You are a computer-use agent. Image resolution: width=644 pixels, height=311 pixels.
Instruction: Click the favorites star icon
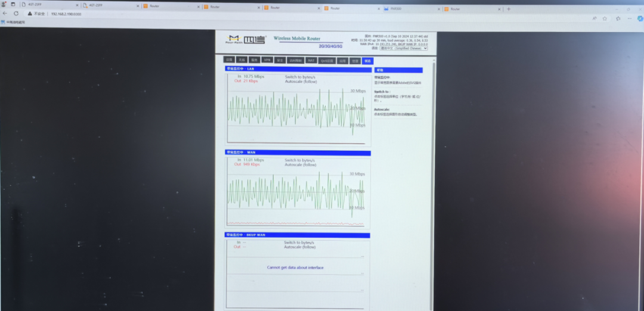[604, 18]
